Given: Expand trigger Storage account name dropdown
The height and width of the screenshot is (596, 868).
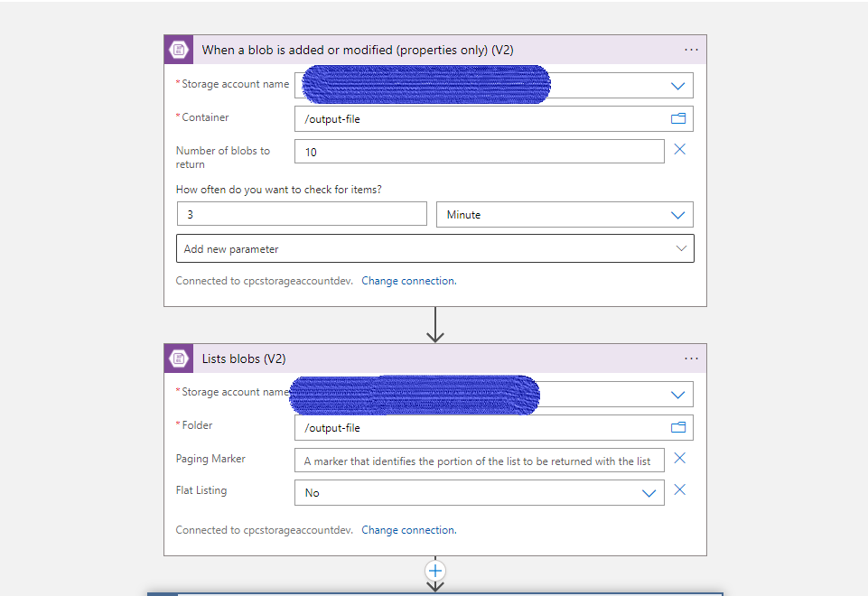Looking at the screenshot, I should pos(677,87).
